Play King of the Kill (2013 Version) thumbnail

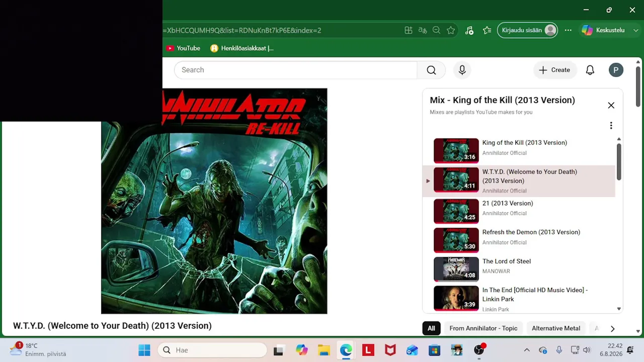point(456,151)
